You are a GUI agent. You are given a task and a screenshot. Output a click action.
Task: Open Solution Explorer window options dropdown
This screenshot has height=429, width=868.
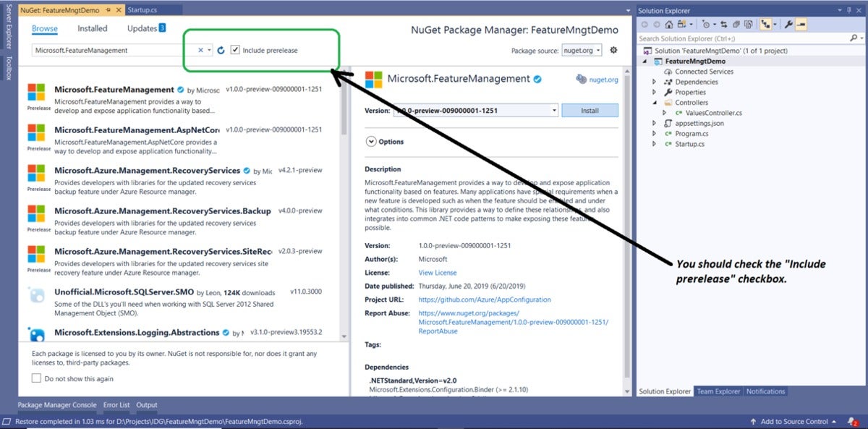[840, 11]
